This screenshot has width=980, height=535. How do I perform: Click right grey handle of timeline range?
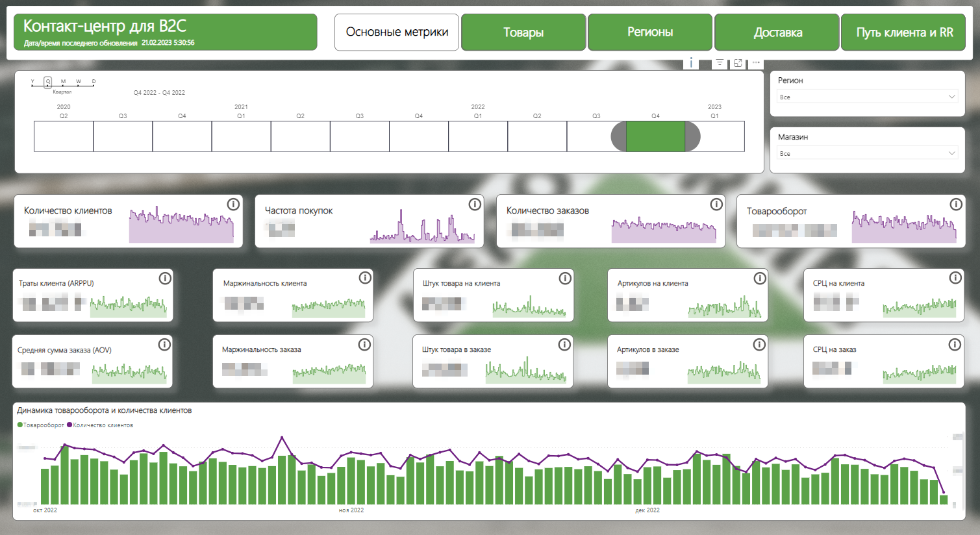point(692,136)
